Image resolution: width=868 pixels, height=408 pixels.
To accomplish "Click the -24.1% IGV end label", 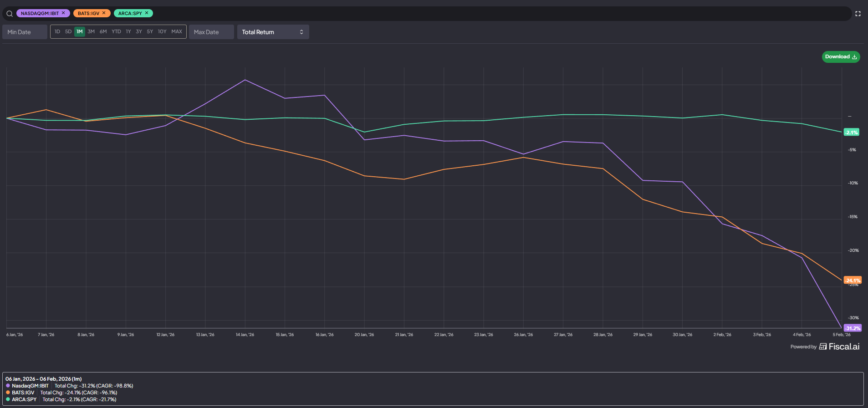I will (853, 280).
